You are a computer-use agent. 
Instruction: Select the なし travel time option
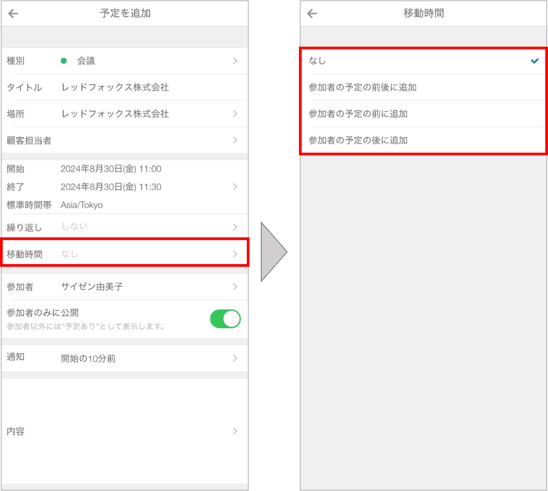pyautogui.click(x=423, y=61)
